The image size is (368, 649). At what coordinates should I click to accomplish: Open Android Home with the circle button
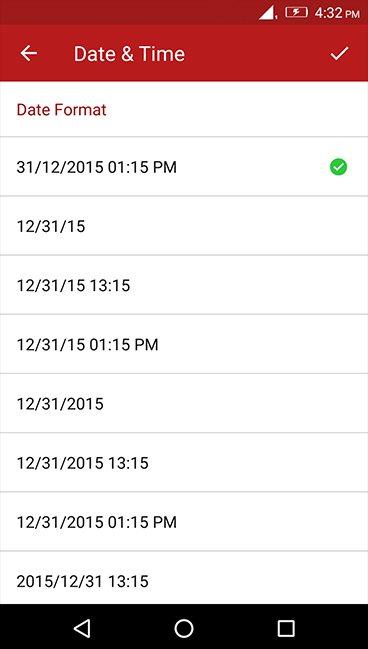click(184, 628)
